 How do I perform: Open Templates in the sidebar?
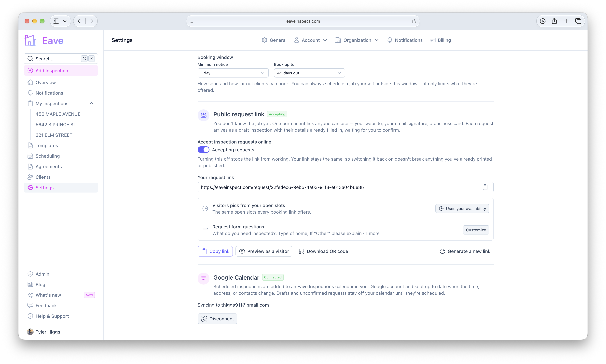click(x=61, y=145)
